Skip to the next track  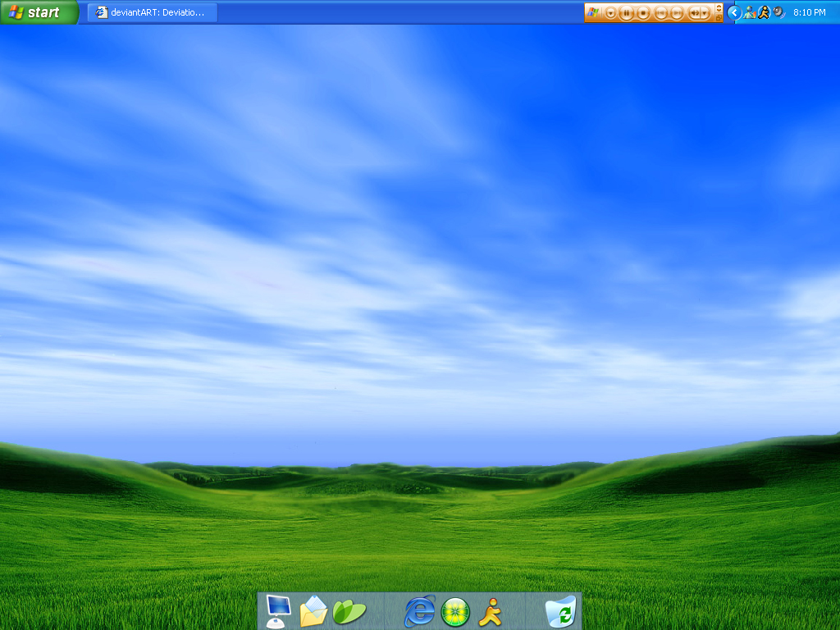[677, 13]
